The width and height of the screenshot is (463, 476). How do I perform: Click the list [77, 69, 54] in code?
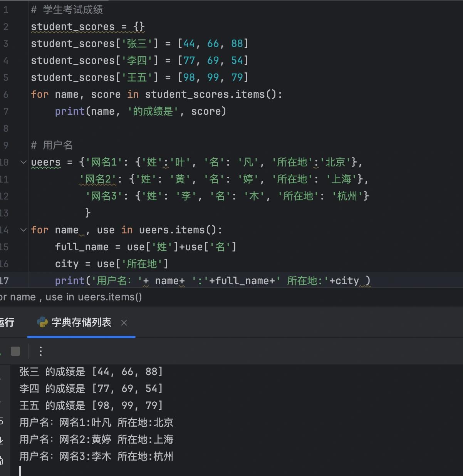pyautogui.click(x=213, y=60)
